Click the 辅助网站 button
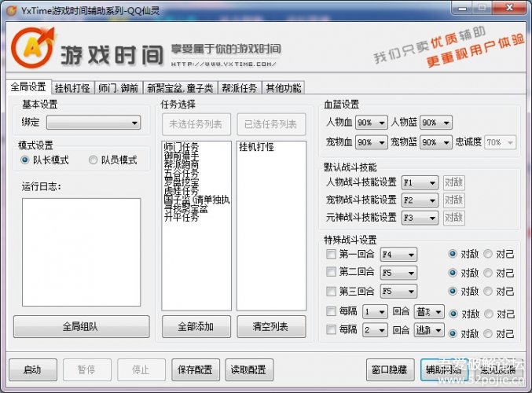Screen dimensions: 532x393 coord(444,369)
